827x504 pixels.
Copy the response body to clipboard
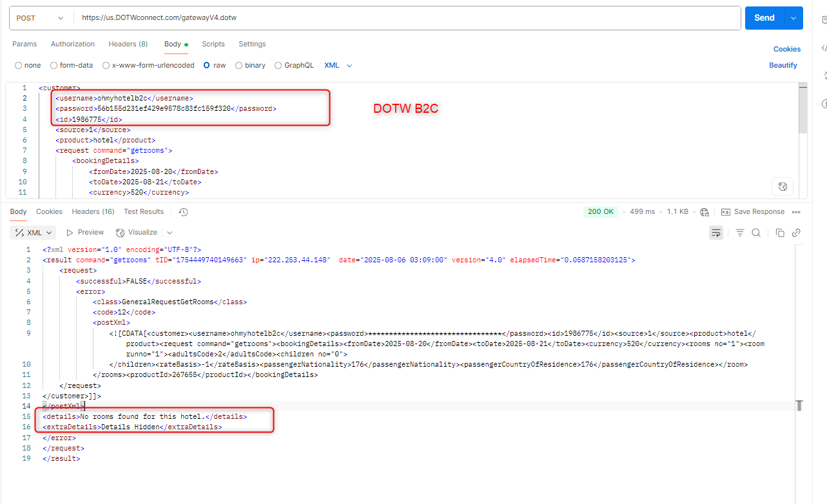coord(780,233)
